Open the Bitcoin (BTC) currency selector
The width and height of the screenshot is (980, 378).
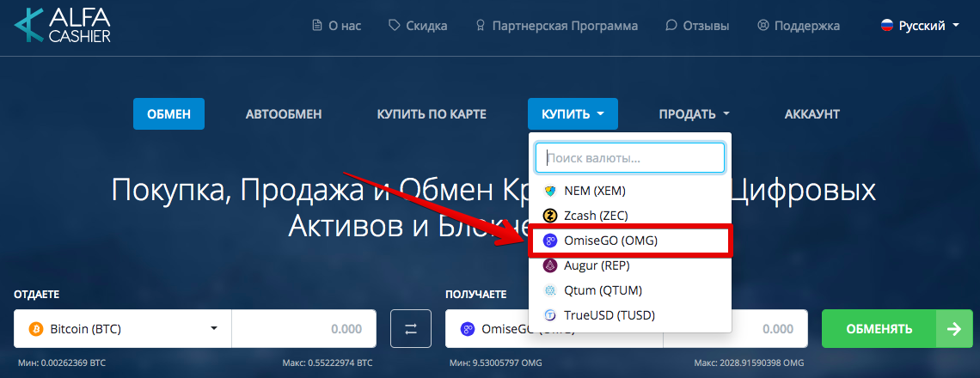click(x=123, y=329)
